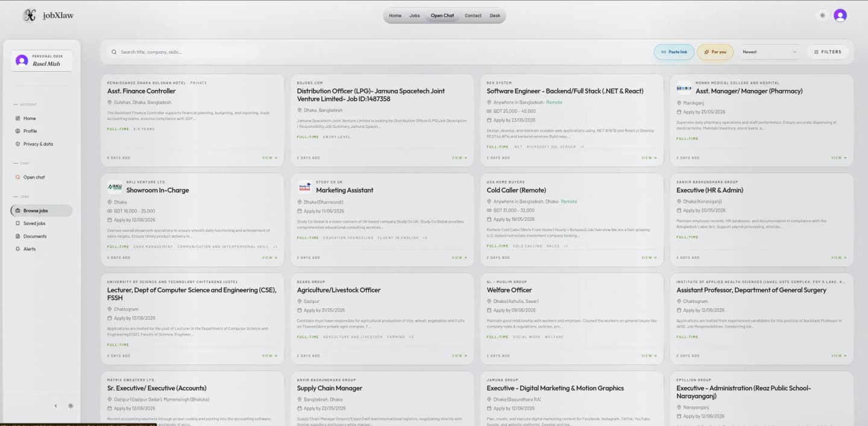
Task: Collapse the sidebar with the chevron
Action: [55, 406]
